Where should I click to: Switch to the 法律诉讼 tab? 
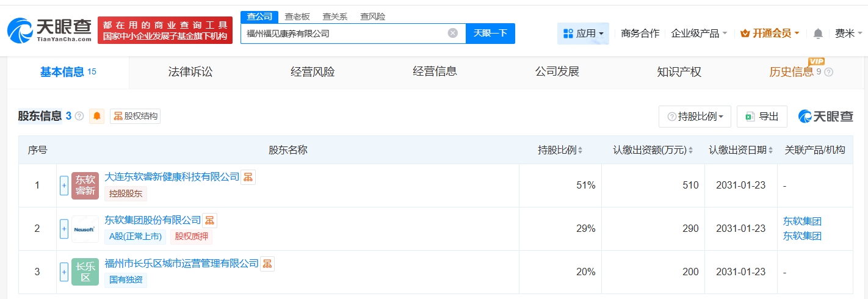point(190,72)
